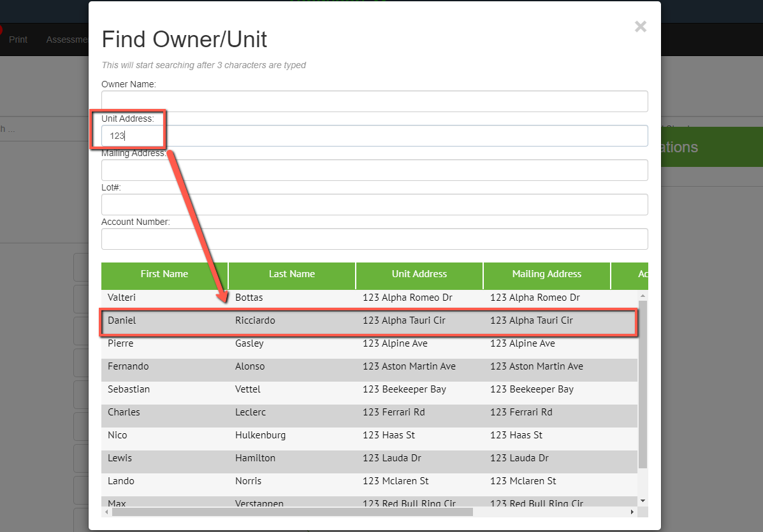Click unit address 123 Alpha Tauri Cir
This screenshot has width=763, height=532.
click(x=404, y=320)
